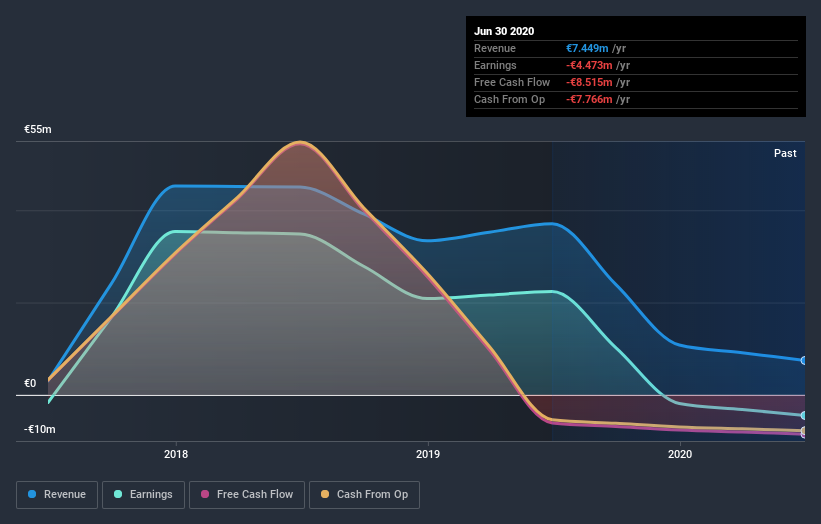Click the -€8.515m free cash flow value
821x524 pixels.
pos(589,82)
